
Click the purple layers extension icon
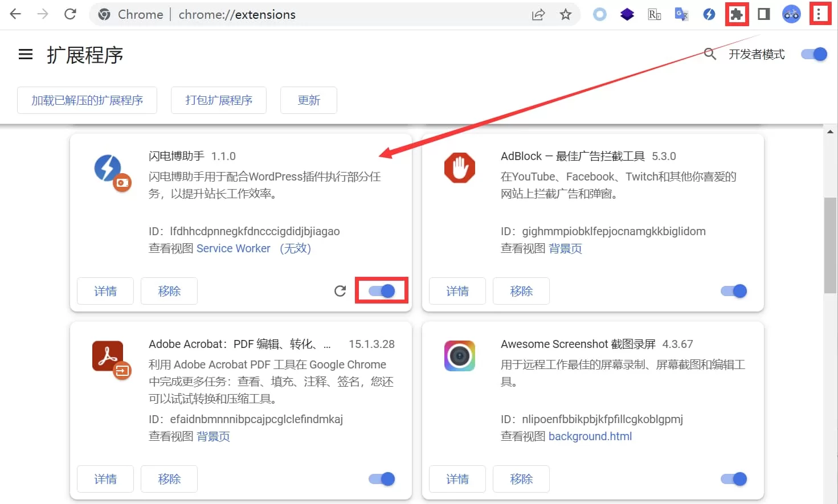click(627, 14)
